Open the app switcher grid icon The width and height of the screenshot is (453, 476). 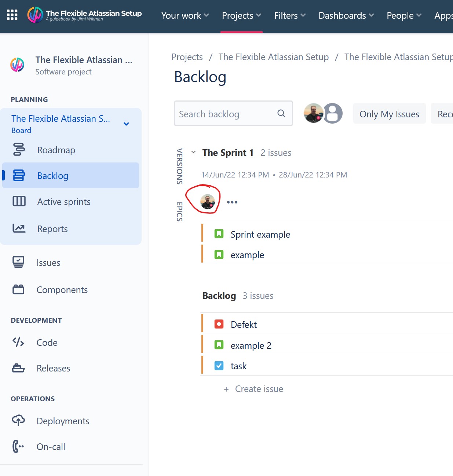12,15
